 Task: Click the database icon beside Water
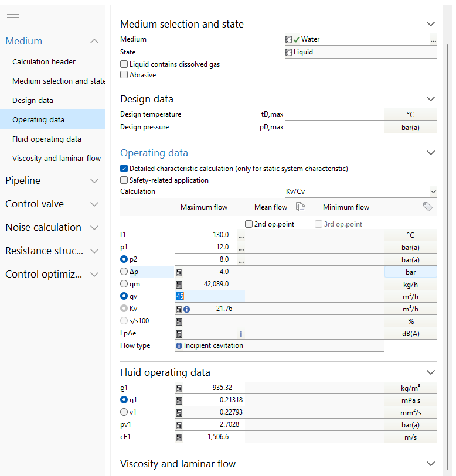click(288, 39)
